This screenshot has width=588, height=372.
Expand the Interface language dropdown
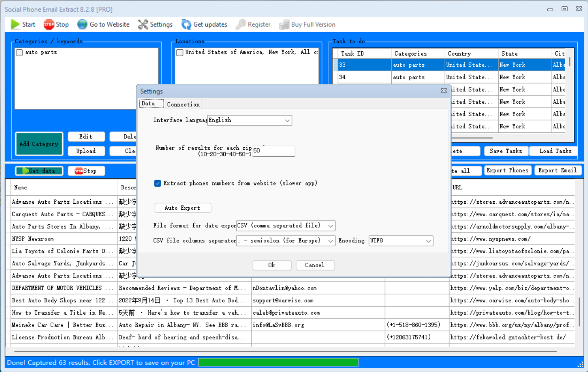(287, 120)
